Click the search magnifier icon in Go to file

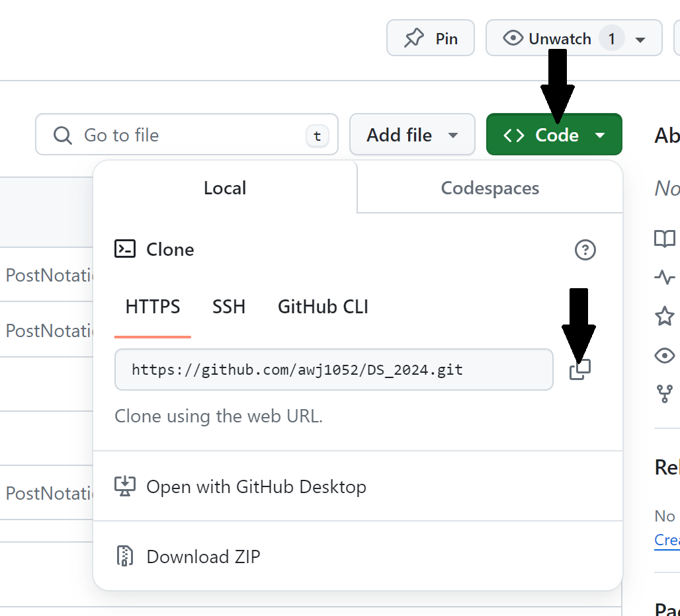tap(62, 135)
